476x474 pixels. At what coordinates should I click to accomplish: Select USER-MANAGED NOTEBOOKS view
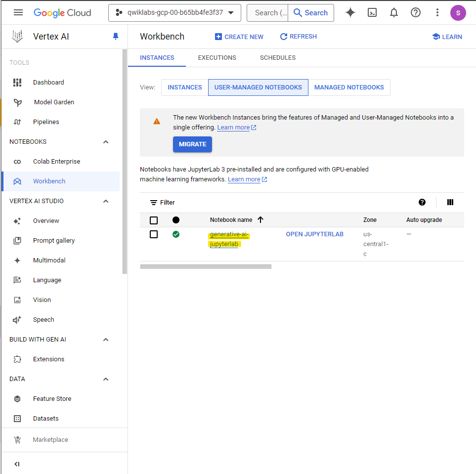[258, 87]
